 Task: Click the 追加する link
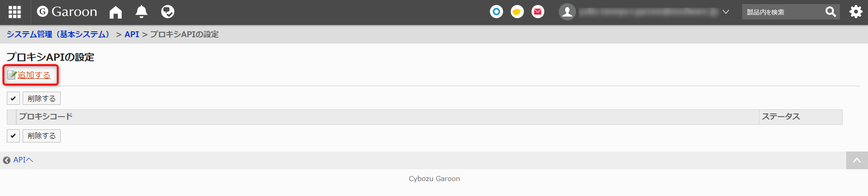[x=34, y=75]
